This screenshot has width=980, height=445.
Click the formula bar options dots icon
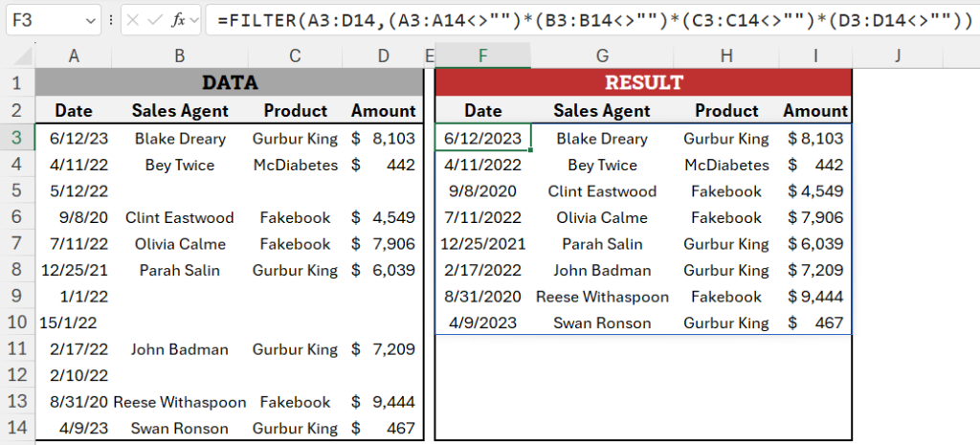click(111, 20)
